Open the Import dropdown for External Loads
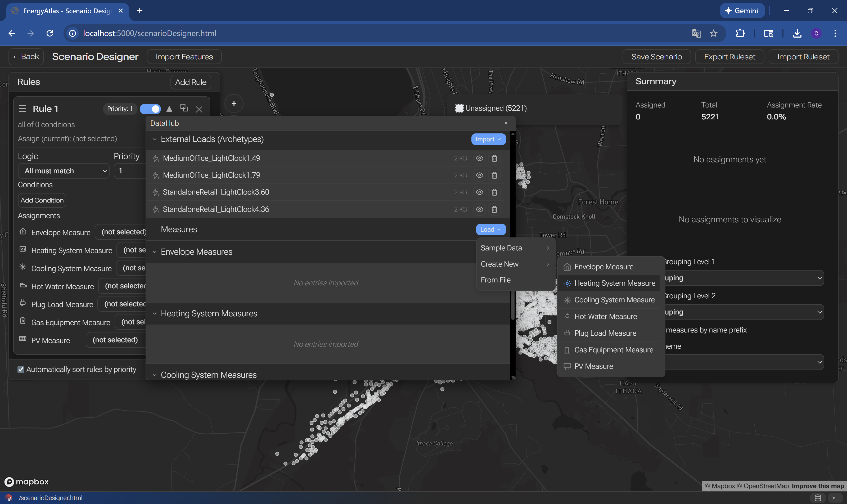The width and height of the screenshot is (847, 504). coord(488,139)
